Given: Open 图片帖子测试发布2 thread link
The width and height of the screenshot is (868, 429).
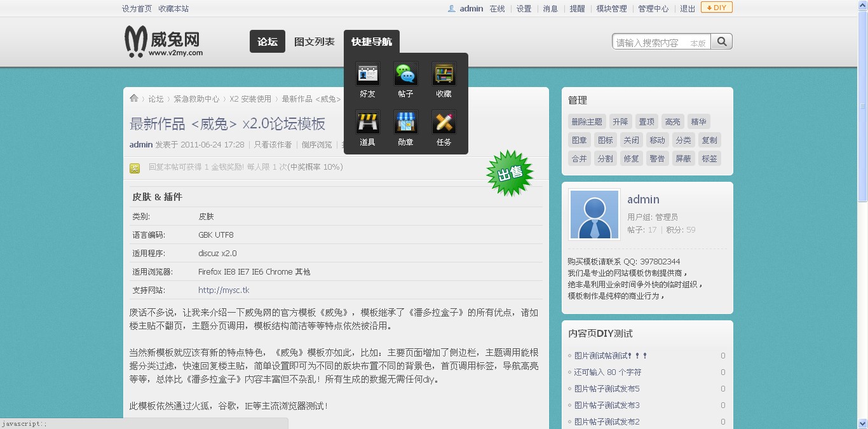Looking at the screenshot, I should (x=607, y=422).
